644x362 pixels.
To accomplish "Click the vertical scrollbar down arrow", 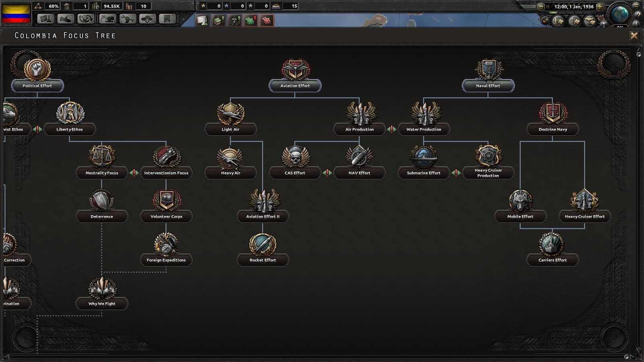I will 639,350.
